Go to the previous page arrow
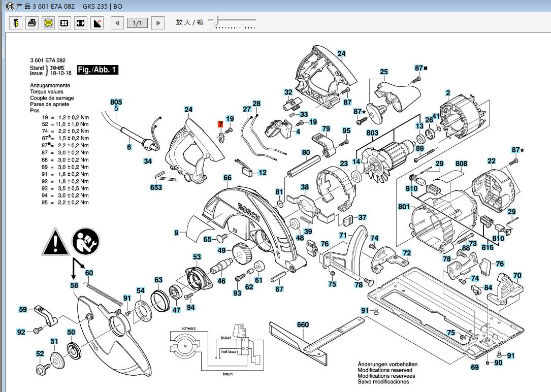Screen dimensions: 551x392 [117, 23]
